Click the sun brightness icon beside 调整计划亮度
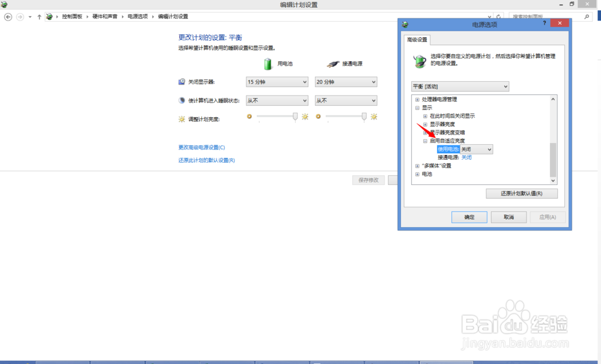601x364 pixels. coord(181,118)
